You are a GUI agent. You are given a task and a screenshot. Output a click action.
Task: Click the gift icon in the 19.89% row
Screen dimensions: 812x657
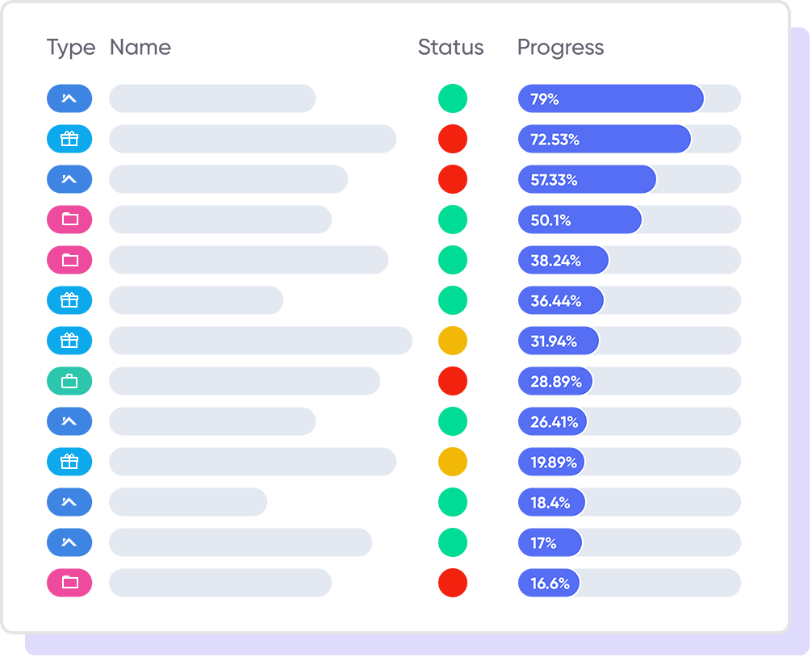(69, 462)
